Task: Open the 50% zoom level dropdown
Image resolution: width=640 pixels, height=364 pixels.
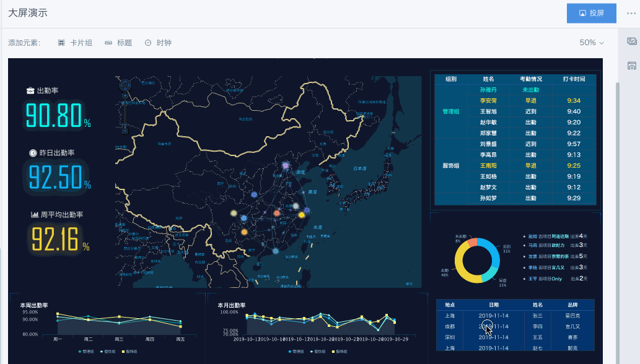Action: 591,43
